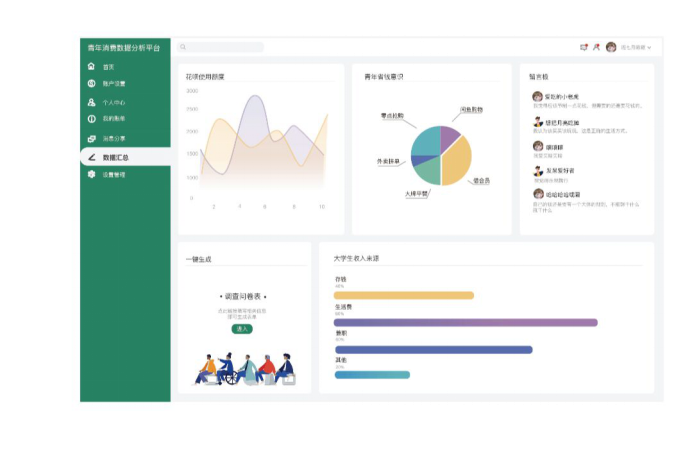Open the 首页 menu item
This screenshot has width=692, height=474.
tap(109, 67)
